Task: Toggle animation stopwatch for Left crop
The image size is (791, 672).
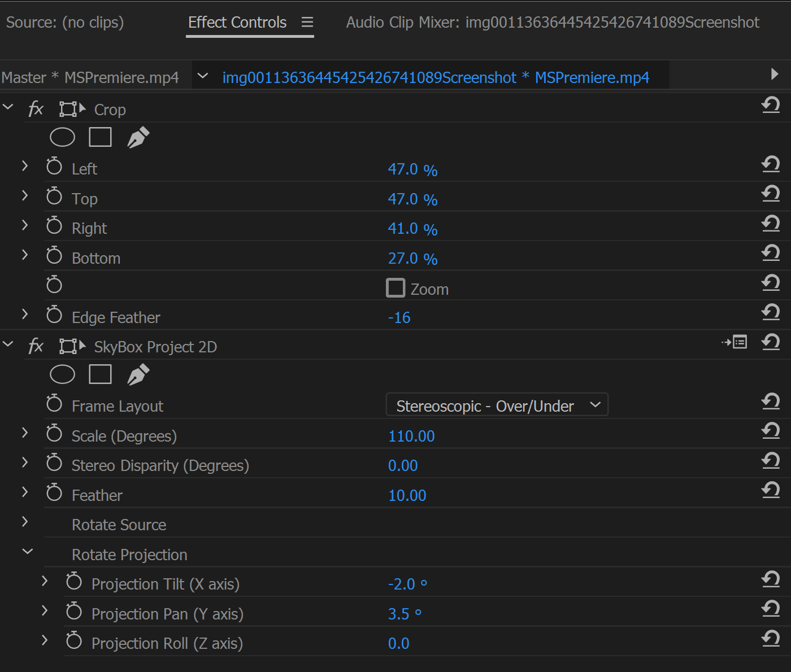Action: (x=54, y=167)
